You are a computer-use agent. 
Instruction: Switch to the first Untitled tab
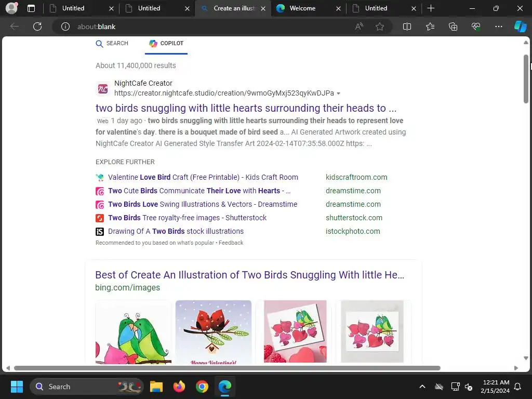click(73, 8)
